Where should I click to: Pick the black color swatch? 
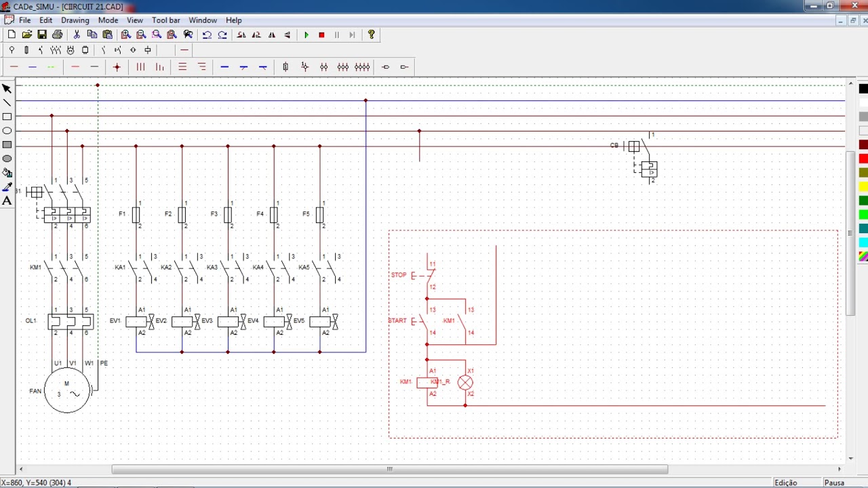click(x=863, y=89)
